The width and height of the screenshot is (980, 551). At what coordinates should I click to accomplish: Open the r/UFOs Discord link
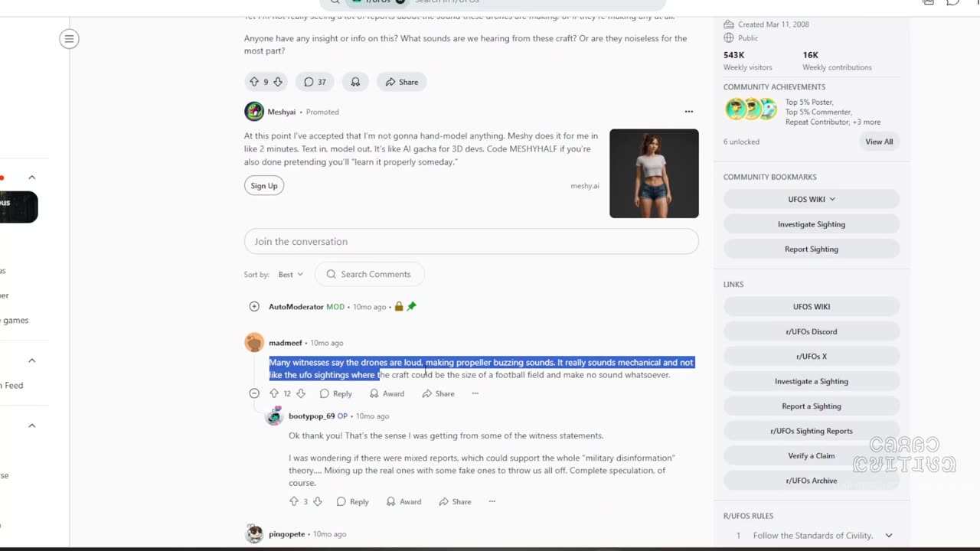click(x=812, y=331)
